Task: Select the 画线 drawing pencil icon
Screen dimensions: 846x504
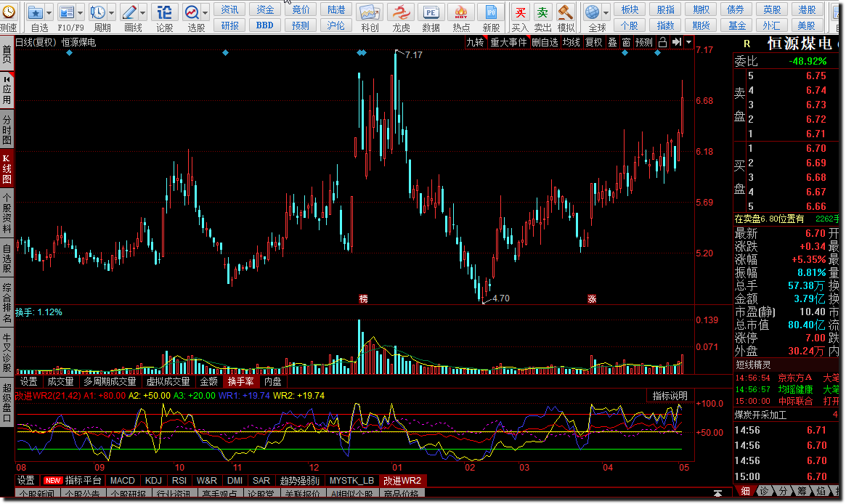Action: (x=129, y=12)
